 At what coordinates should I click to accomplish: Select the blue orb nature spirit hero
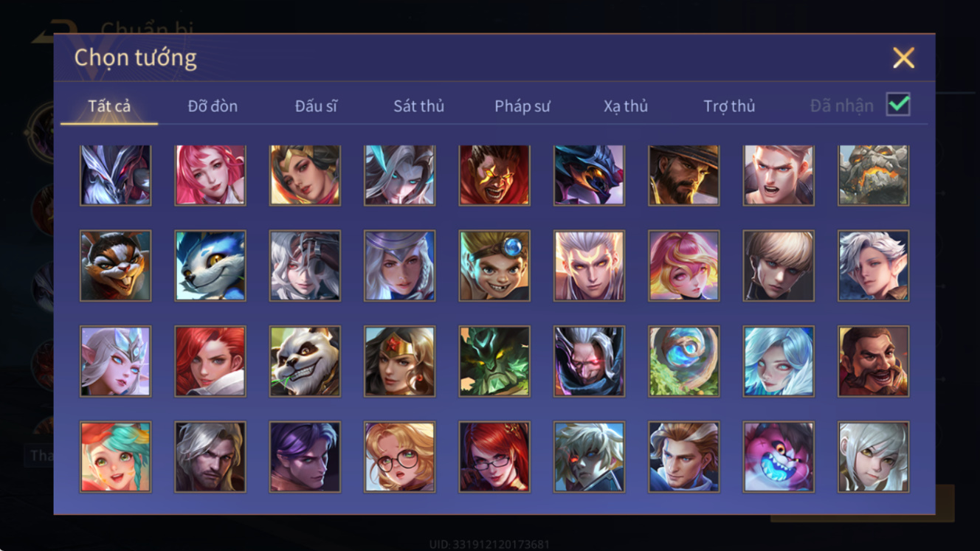tap(683, 361)
